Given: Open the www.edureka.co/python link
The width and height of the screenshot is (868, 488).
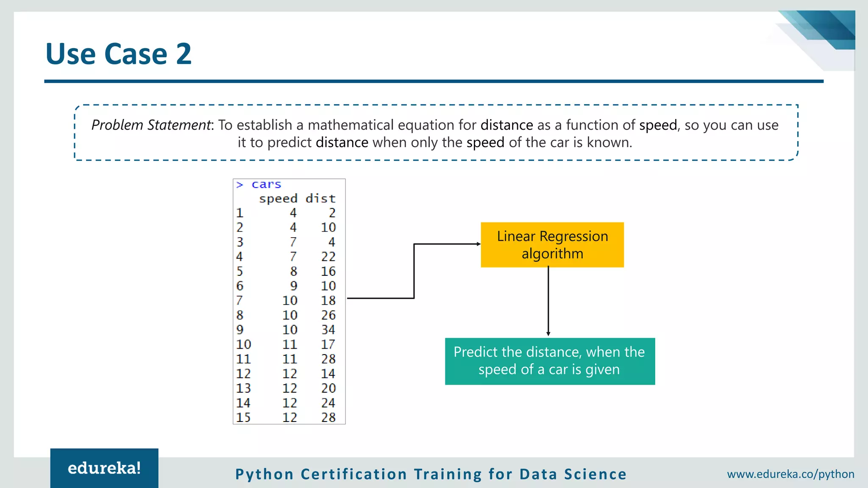Looking at the screenshot, I should pos(790,474).
